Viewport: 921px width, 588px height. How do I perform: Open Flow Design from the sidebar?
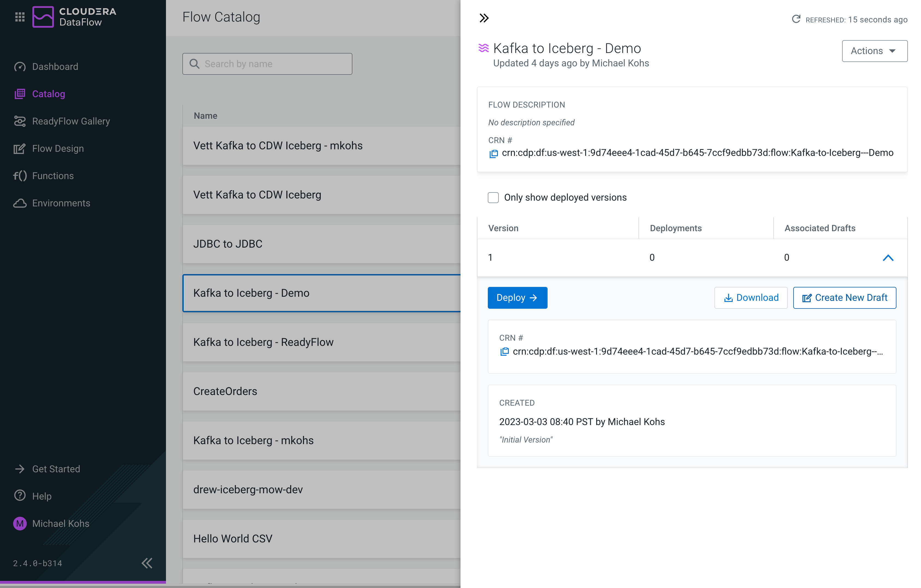tap(58, 149)
